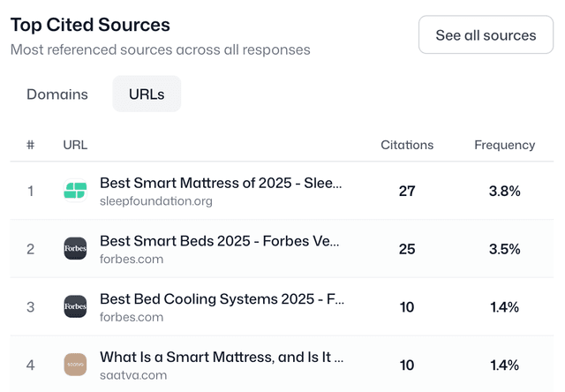Open the What Is a Smart Mattress link
Screen dimensions: 565x392
(x=222, y=357)
